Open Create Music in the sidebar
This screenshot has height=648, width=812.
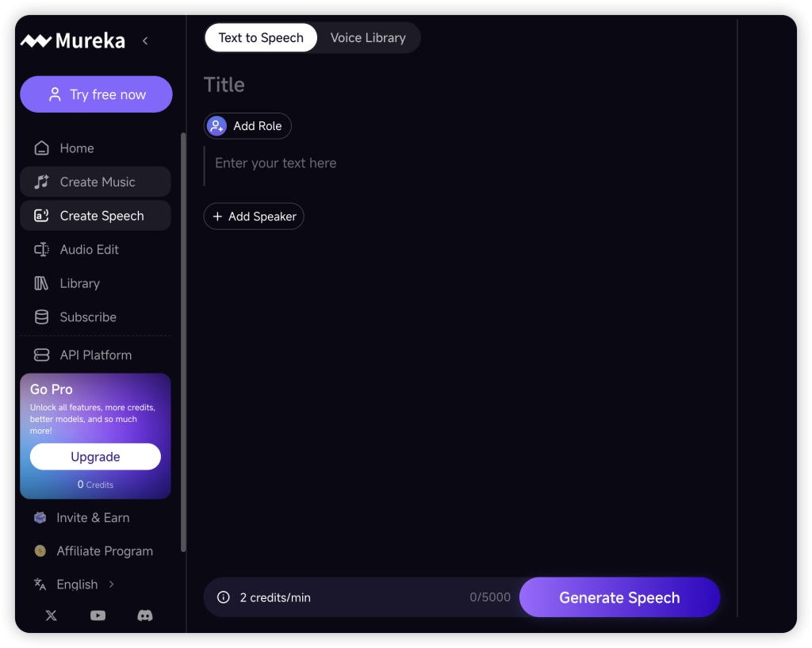point(95,182)
